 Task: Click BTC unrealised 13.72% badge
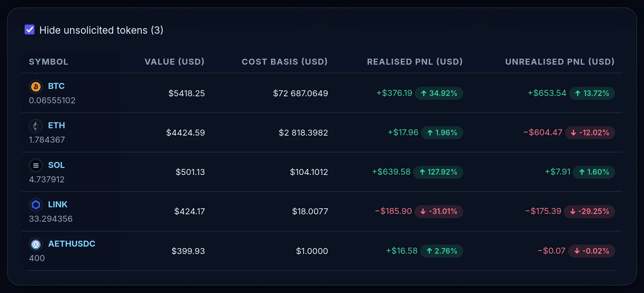pyautogui.click(x=592, y=93)
